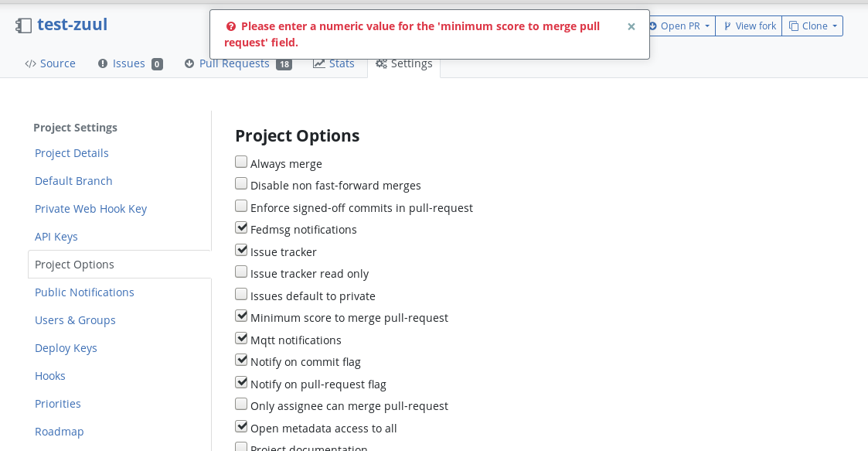Click the test-zuul project title
The height and width of the screenshot is (451, 868).
pos(72,25)
